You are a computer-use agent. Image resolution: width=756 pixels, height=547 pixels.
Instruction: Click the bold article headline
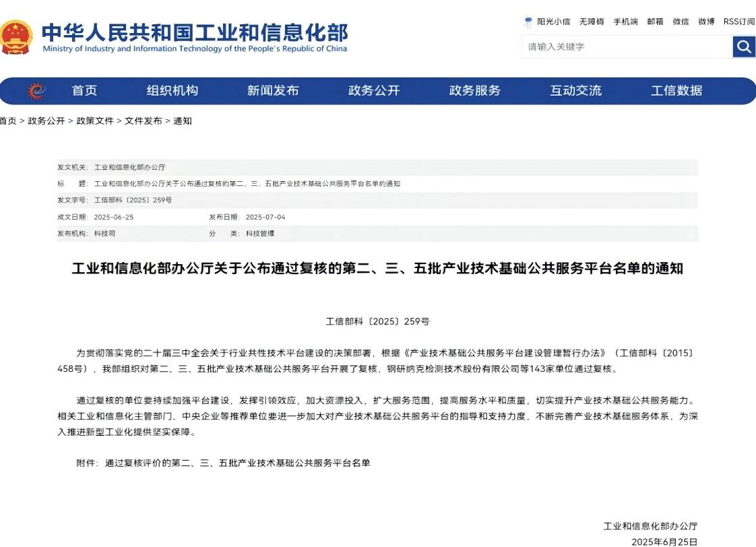(377, 268)
